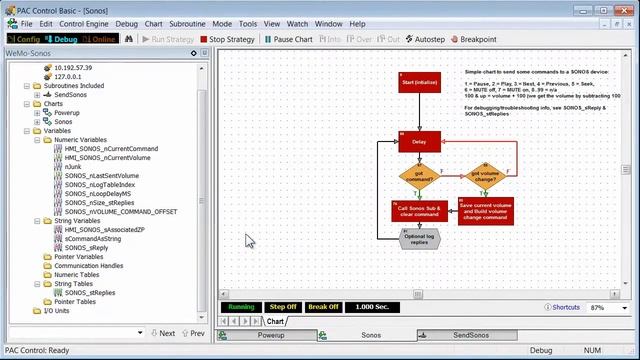
Task: Click the Step Out toolbar icon
Action: click(389, 40)
